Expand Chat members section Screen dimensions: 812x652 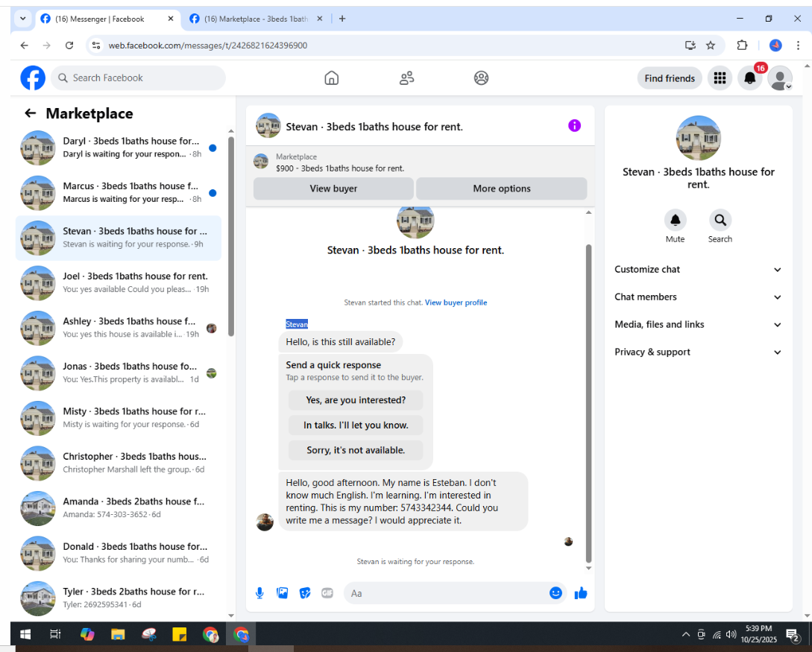click(698, 297)
